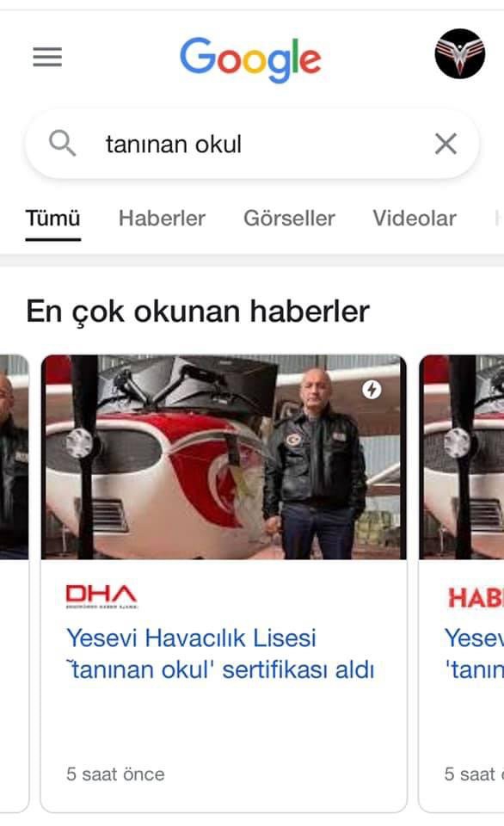Click the 'En çok okunan haberler' heading
Screen dimensions: 504x826
coord(198,311)
